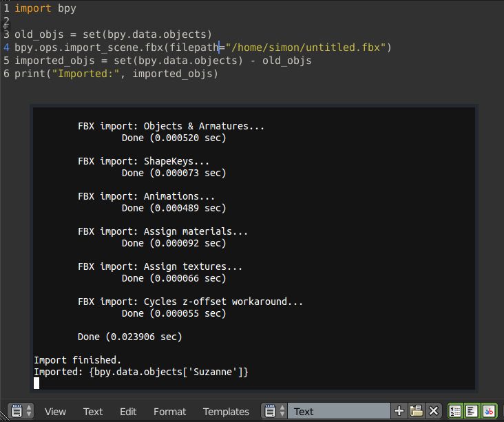The image size is (504, 422).
Task: Click the 'old_objs = set(bpy.data.objects)' line
Action: tap(113, 34)
